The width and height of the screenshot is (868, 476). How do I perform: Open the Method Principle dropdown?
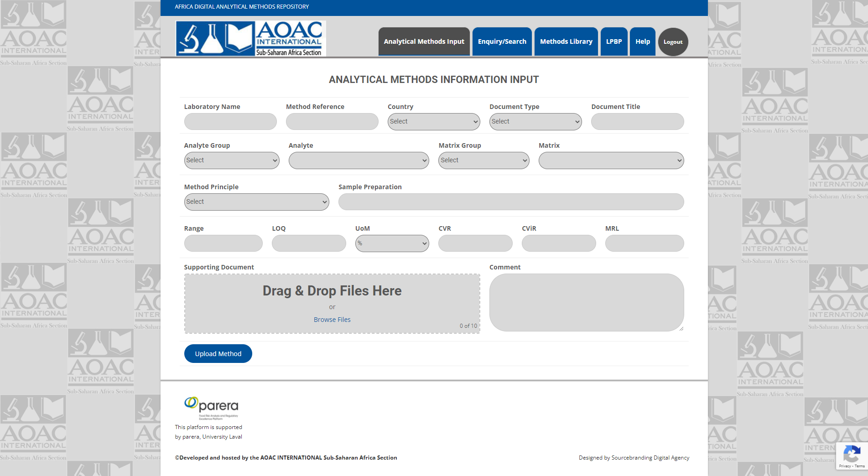click(x=256, y=202)
